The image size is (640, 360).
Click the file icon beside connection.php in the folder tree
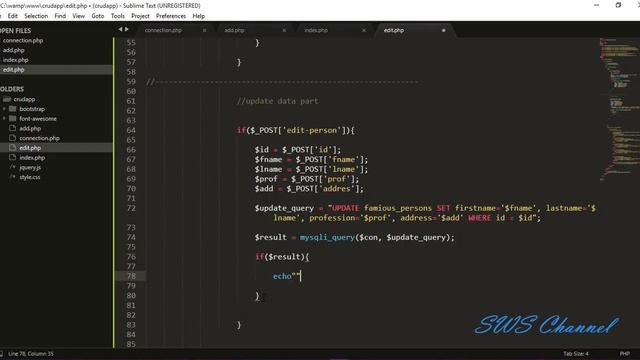pyautogui.click(x=13, y=138)
